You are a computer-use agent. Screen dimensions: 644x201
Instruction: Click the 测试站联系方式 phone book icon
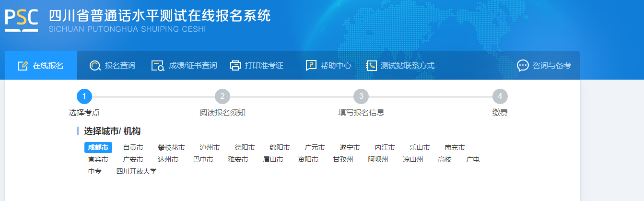[x=371, y=66]
